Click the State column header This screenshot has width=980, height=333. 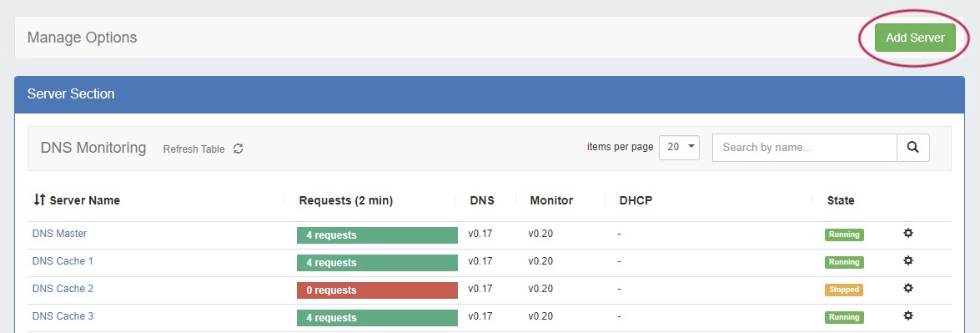841,200
